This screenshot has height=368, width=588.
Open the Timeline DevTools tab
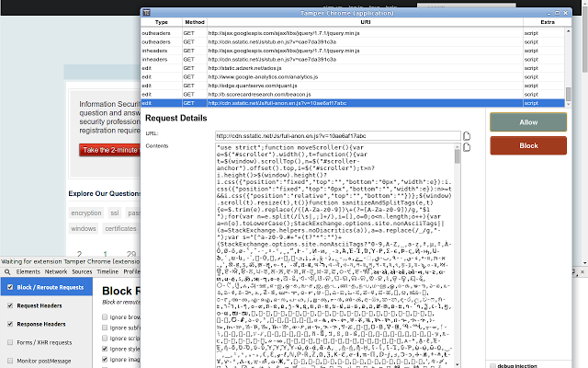coord(107,271)
